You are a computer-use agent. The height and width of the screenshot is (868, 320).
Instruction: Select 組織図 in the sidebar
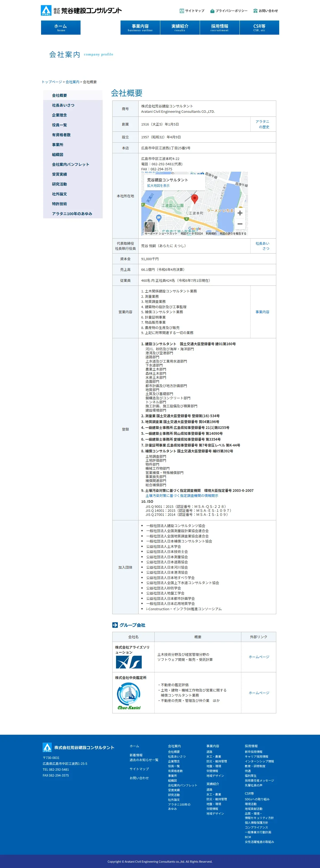pyautogui.click(x=73, y=154)
